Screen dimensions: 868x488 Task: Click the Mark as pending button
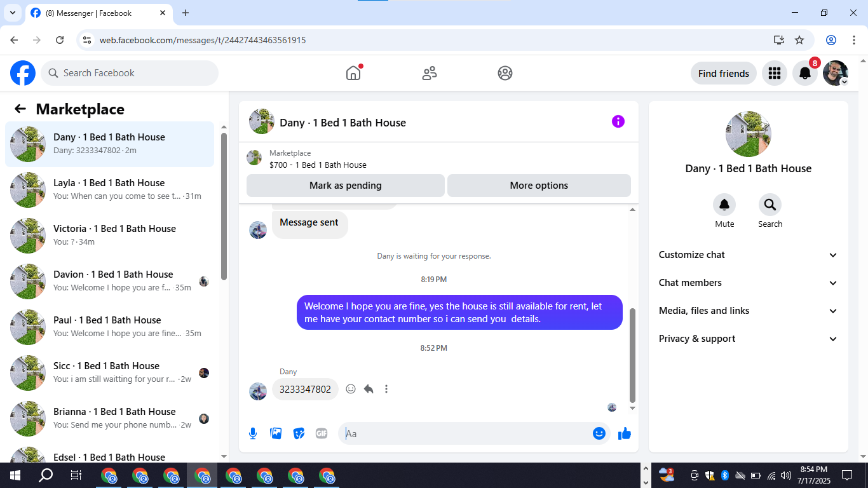(346, 186)
